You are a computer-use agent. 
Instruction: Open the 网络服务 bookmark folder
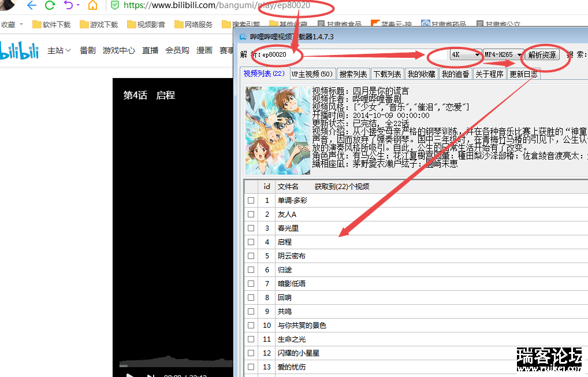click(193, 24)
